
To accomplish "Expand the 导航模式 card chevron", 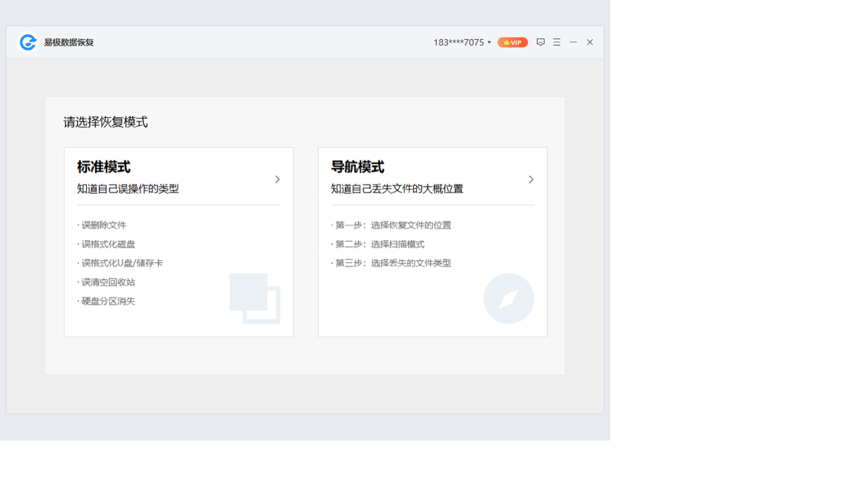I will coord(531,179).
